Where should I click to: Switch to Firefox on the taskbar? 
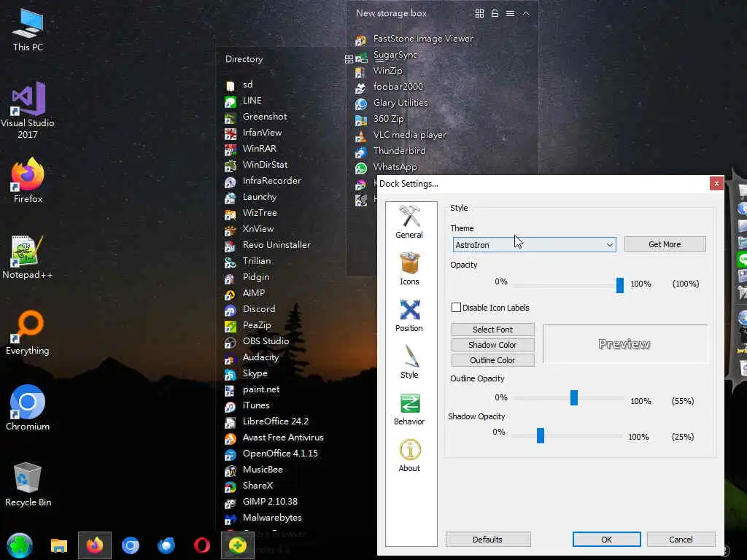(95, 545)
